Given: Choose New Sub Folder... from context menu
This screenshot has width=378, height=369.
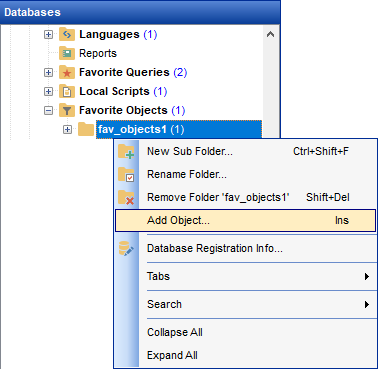Looking at the screenshot, I should click(x=245, y=151).
